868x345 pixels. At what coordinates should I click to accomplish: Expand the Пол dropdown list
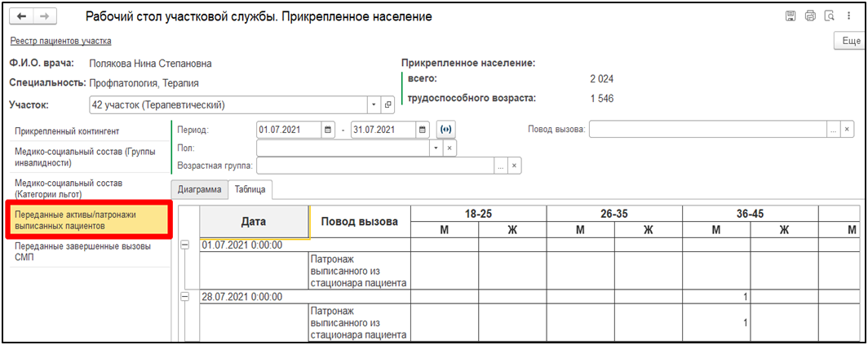436,148
